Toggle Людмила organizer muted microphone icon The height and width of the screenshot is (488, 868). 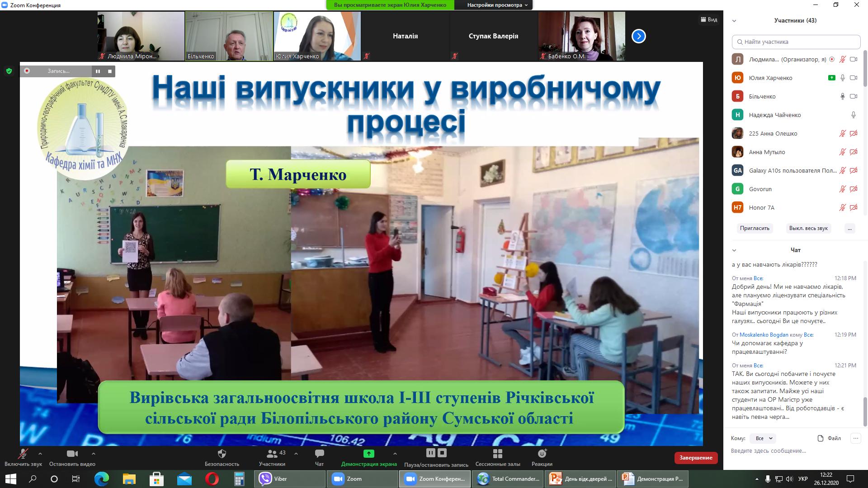(842, 59)
